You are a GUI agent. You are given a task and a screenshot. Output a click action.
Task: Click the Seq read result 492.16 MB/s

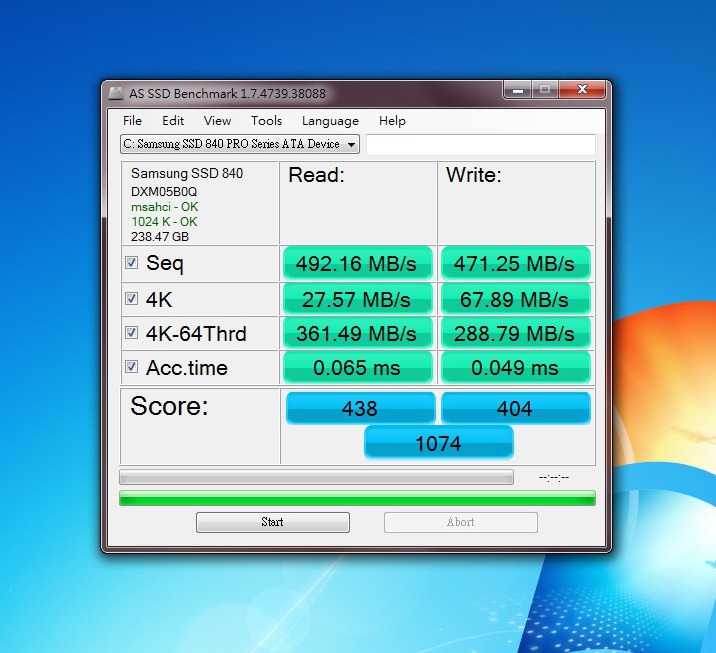pyautogui.click(x=358, y=263)
